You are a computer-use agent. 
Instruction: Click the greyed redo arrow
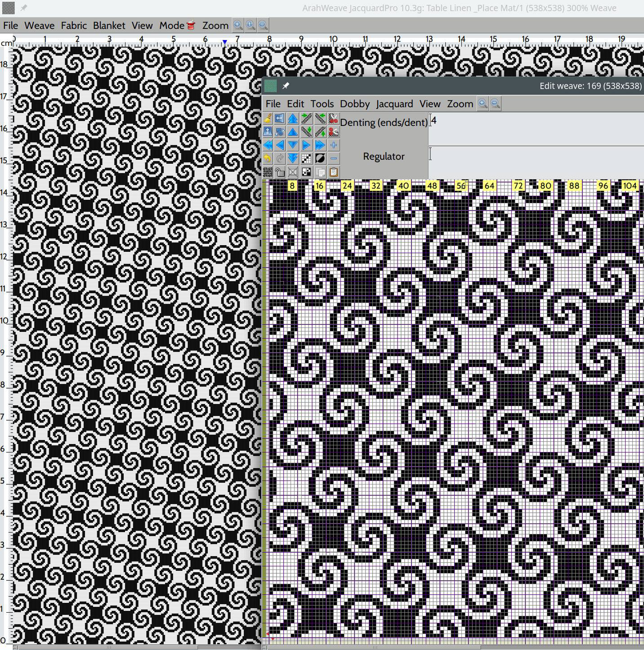coord(279,158)
